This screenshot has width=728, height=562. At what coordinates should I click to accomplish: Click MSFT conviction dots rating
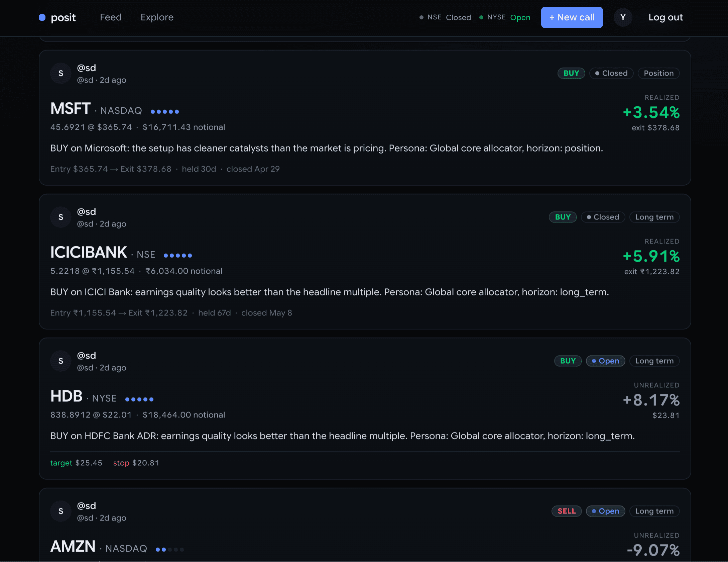[165, 111]
